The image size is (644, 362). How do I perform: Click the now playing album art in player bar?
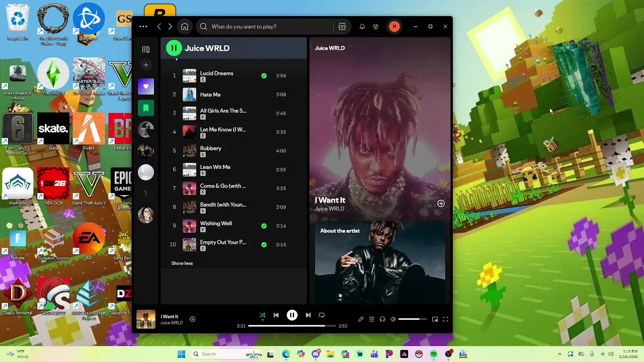tap(146, 320)
